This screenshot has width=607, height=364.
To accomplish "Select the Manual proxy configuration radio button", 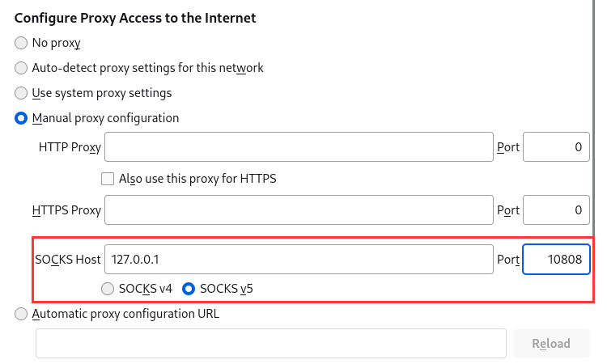I will tap(21, 118).
